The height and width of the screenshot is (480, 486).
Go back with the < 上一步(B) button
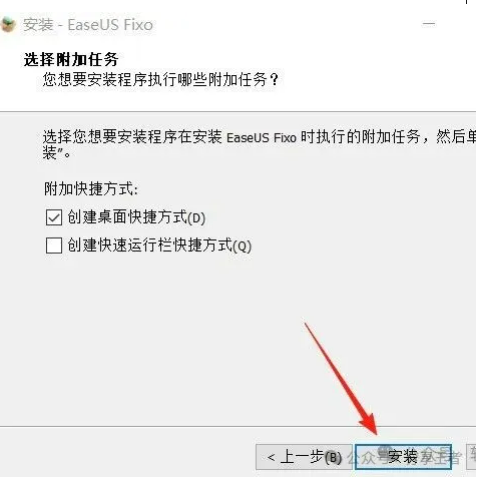304,457
